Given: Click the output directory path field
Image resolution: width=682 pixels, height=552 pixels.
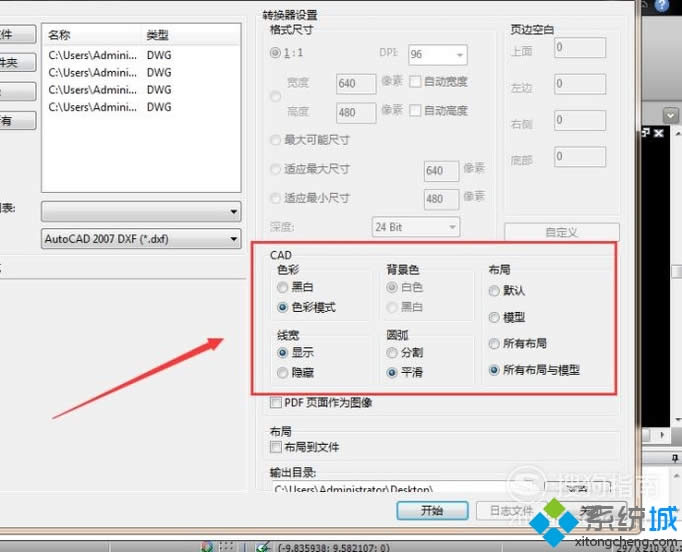Looking at the screenshot, I should coord(407,487).
